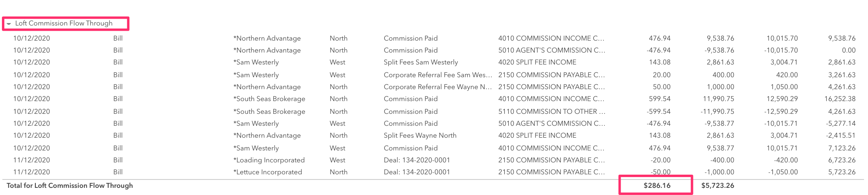Open the Loft Commission Flow Through heading
868x195 pixels.
tap(64, 23)
